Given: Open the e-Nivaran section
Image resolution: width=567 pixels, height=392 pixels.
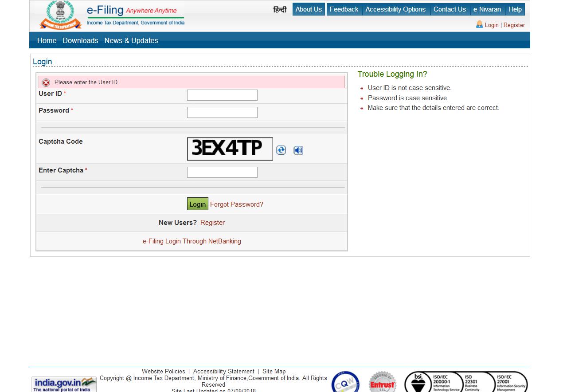Looking at the screenshot, I should click(x=487, y=9).
